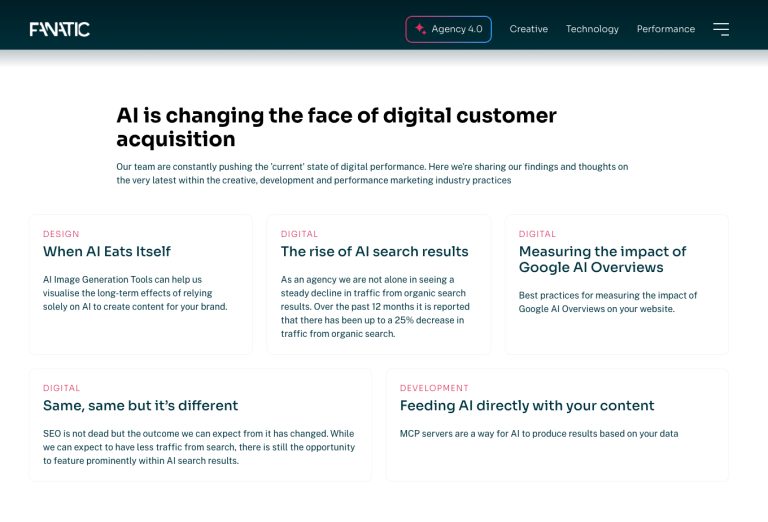
Task: Click DIGITAL label above Google AI Overviews
Action: pyautogui.click(x=537, y=234)
